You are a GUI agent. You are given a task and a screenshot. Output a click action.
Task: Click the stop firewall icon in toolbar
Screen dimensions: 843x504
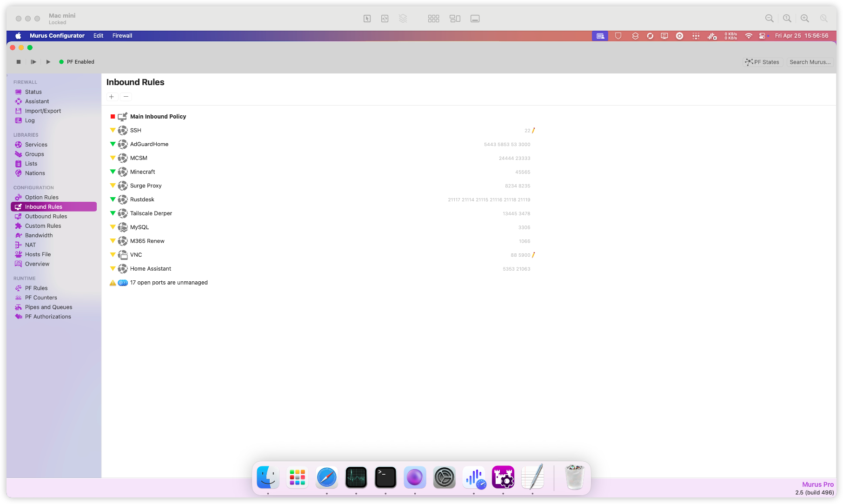coord(19,62)
